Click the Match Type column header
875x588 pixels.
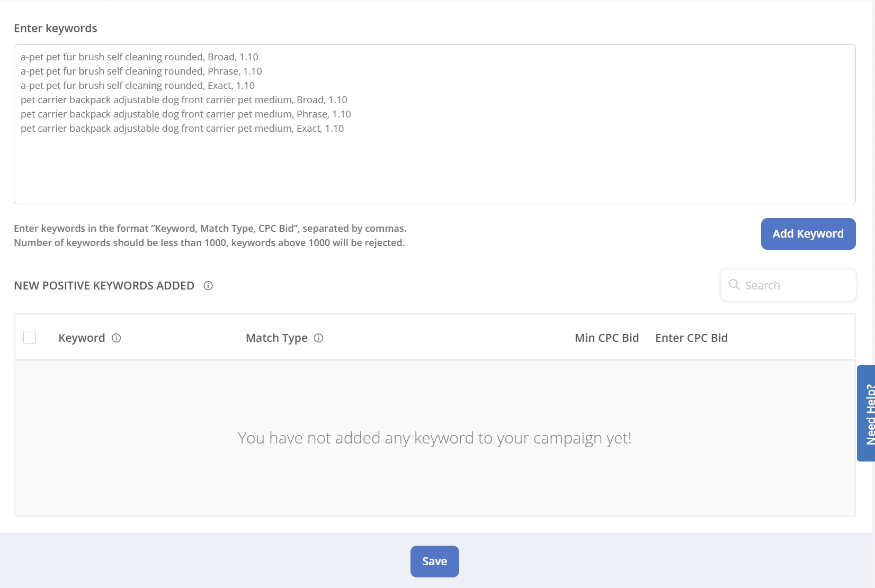pyautogui.click(x=276, y=338)
